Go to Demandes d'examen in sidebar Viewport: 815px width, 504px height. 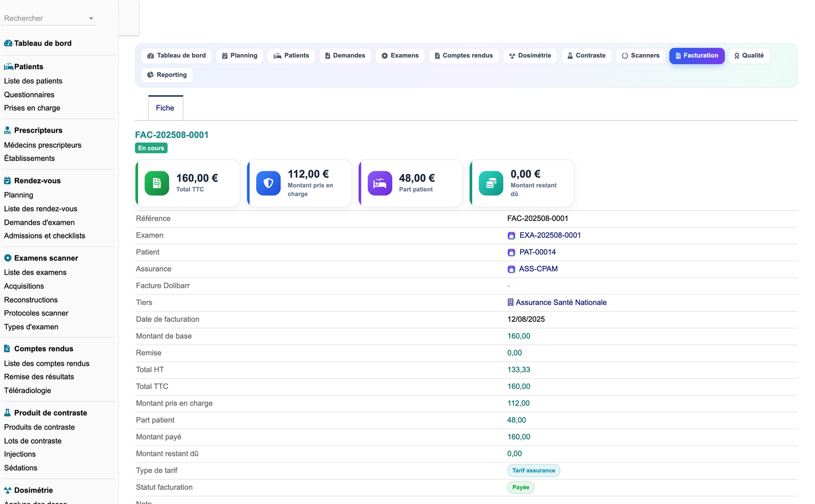39,223
